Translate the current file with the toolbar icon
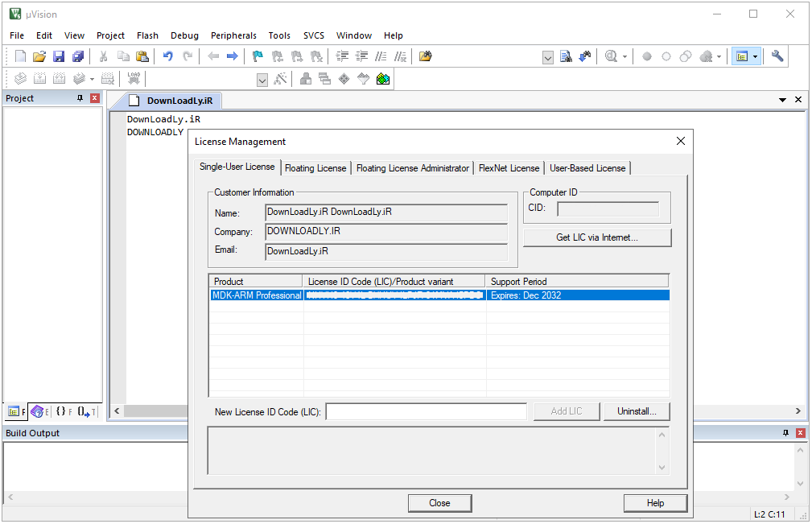 coord(20,79)
